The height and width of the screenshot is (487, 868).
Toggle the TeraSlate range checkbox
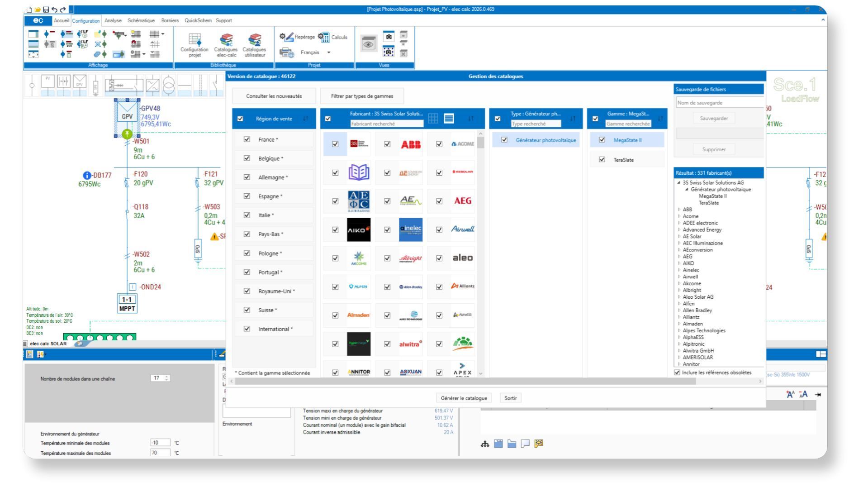tap(602, 159)
